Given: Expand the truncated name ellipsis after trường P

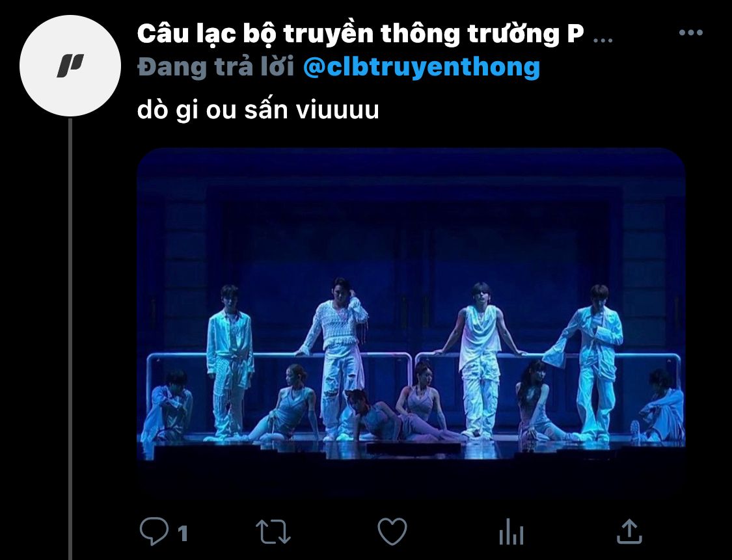Looking at the screenshot, I should click(x=603, y=40).
